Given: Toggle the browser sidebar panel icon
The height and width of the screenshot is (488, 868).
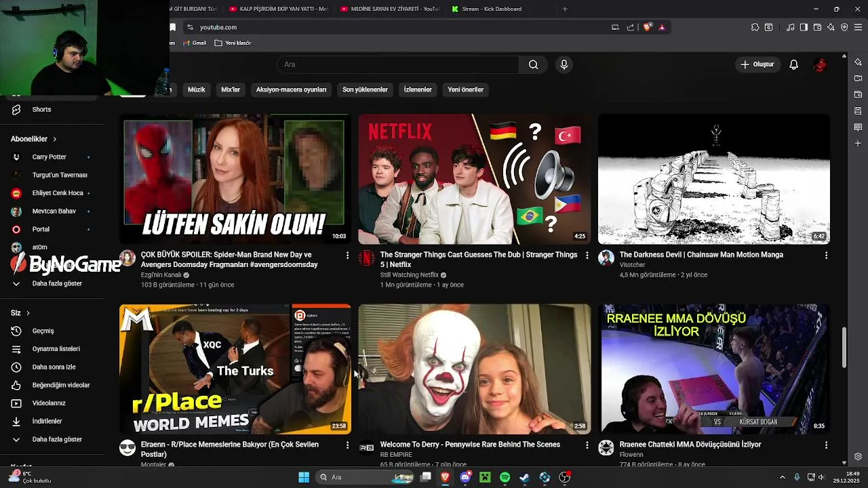Looking at the screenshot, I should tap(804, 27).
